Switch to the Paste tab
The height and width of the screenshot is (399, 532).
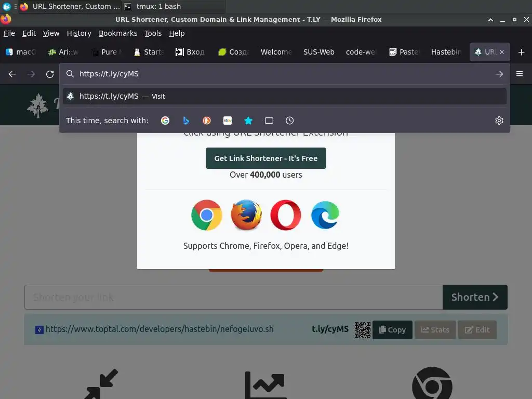coord(404,52)
